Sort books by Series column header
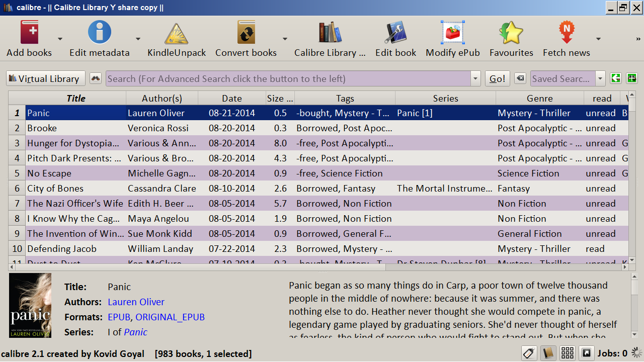The image size is (644, 362). tap(446, 99)
